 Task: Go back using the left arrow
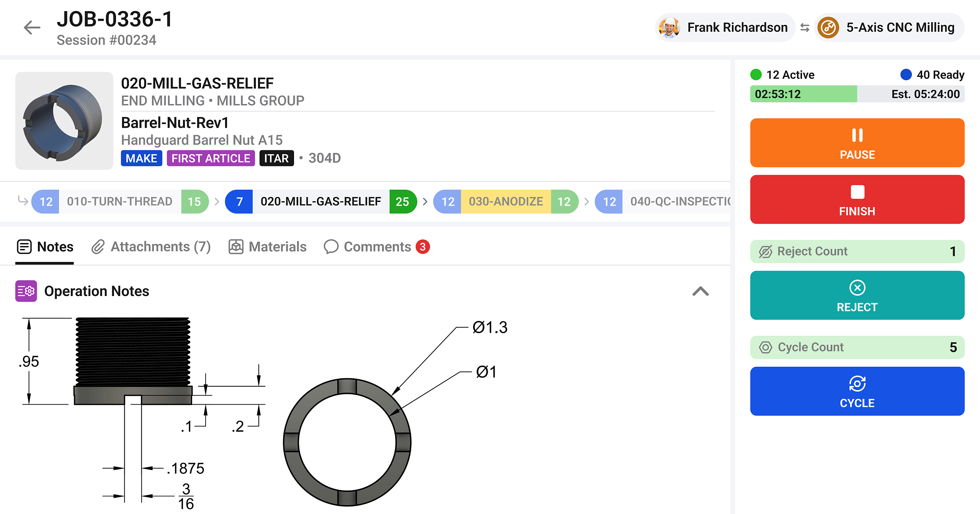point(32,28)
